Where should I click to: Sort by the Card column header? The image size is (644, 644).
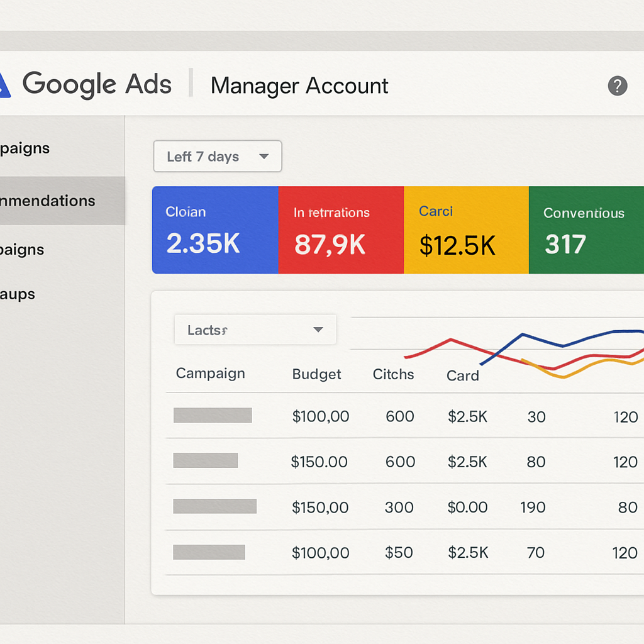[462, 375]
